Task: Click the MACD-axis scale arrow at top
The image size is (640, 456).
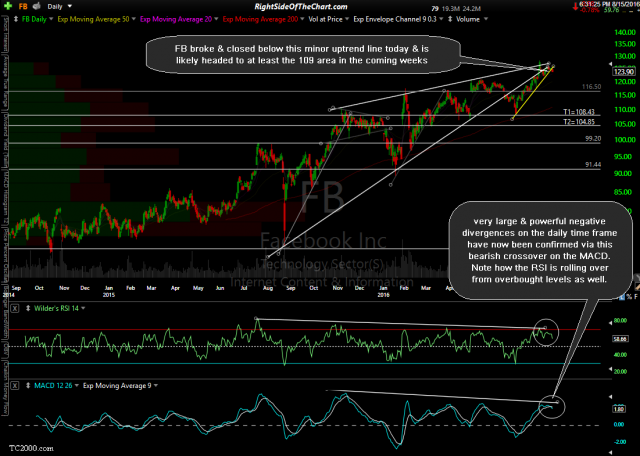Action: [x=611, y=396]
